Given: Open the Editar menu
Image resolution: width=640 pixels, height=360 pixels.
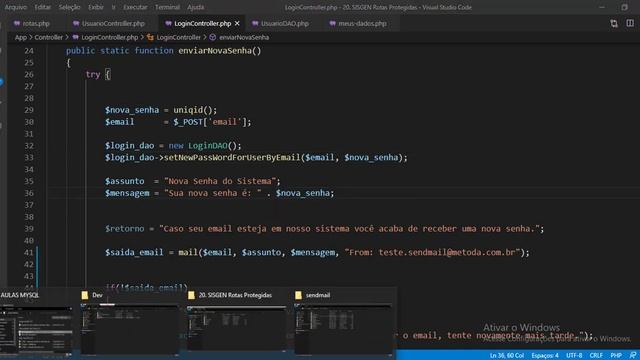Looking at the screenshot, I should (42, 7).
